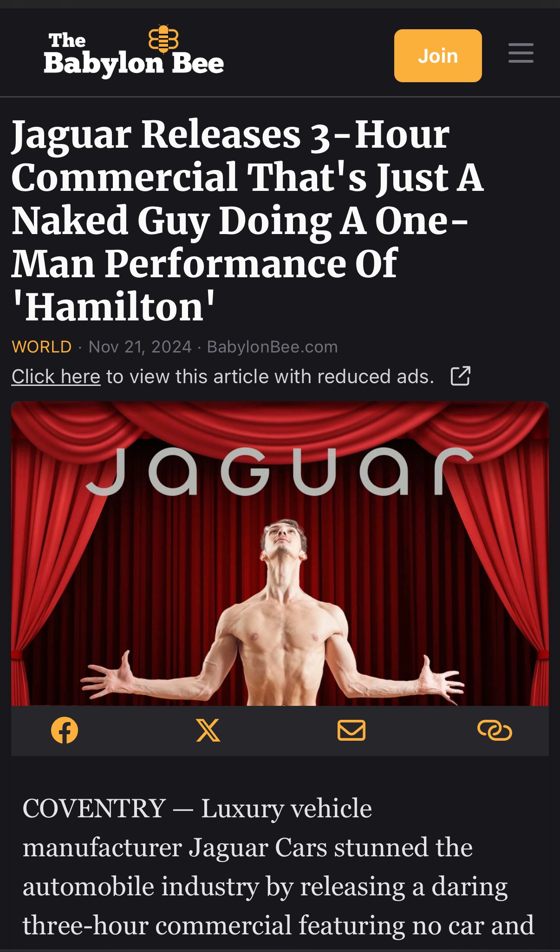Select the BabylonBee.com source text
Image resolution: width=560 pixels, height=952 pixels.
(x=273, y=347)
